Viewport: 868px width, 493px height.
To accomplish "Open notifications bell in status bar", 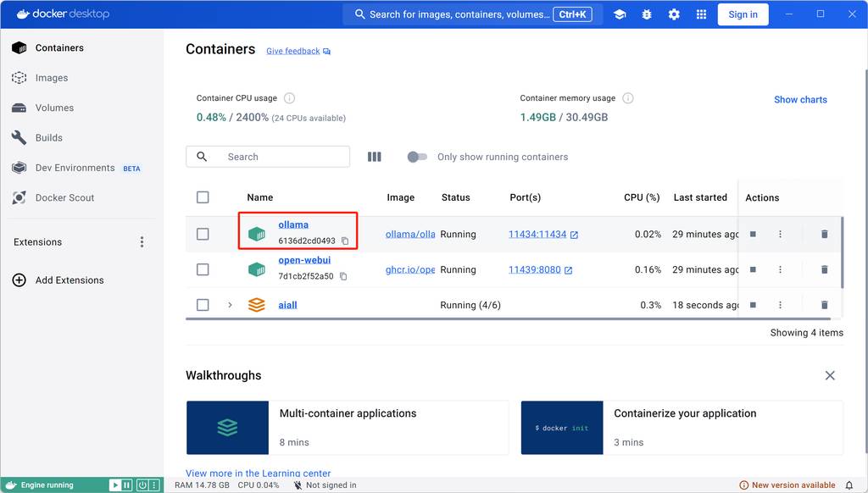I will click(849, 485).
